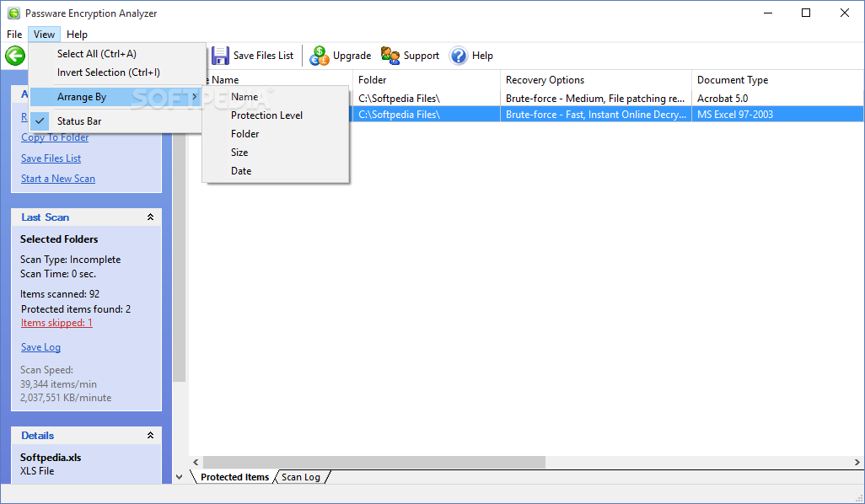865x504 pixels.
Task: Click Brute-force - Fast recovery options cell
Action: [x=596, y=115]
